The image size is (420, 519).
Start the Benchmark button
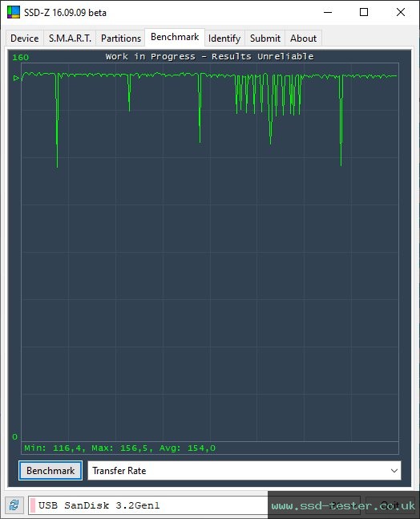click(x=50, y=470)
